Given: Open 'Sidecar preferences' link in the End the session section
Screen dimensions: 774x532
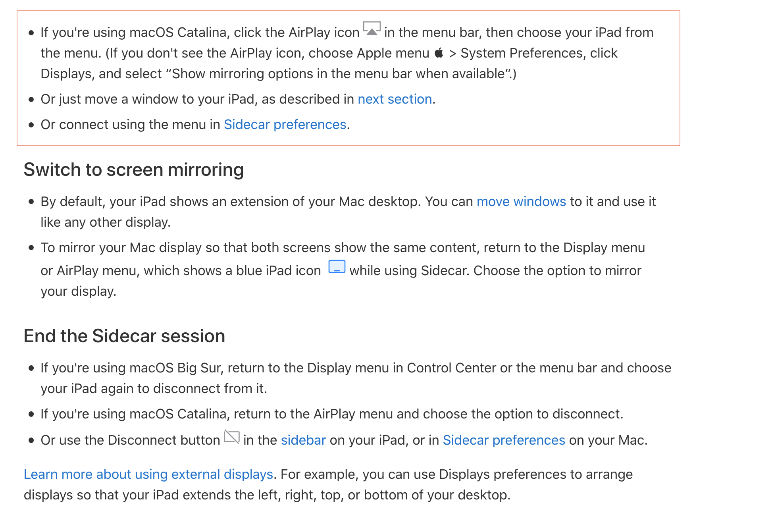Looking at the screenshot, I should coord(504,440).
